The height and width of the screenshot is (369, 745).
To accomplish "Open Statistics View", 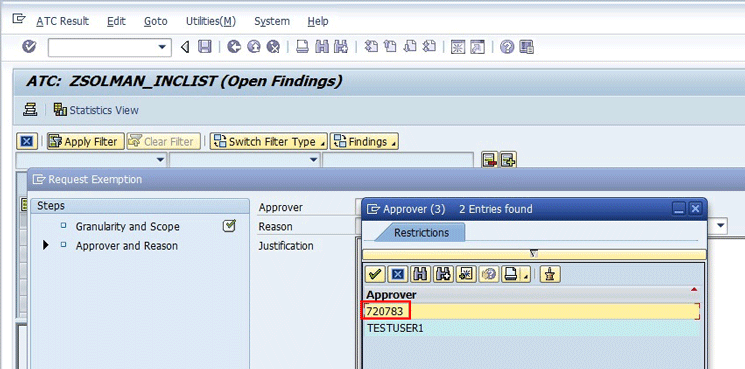I will pos(96,110).
